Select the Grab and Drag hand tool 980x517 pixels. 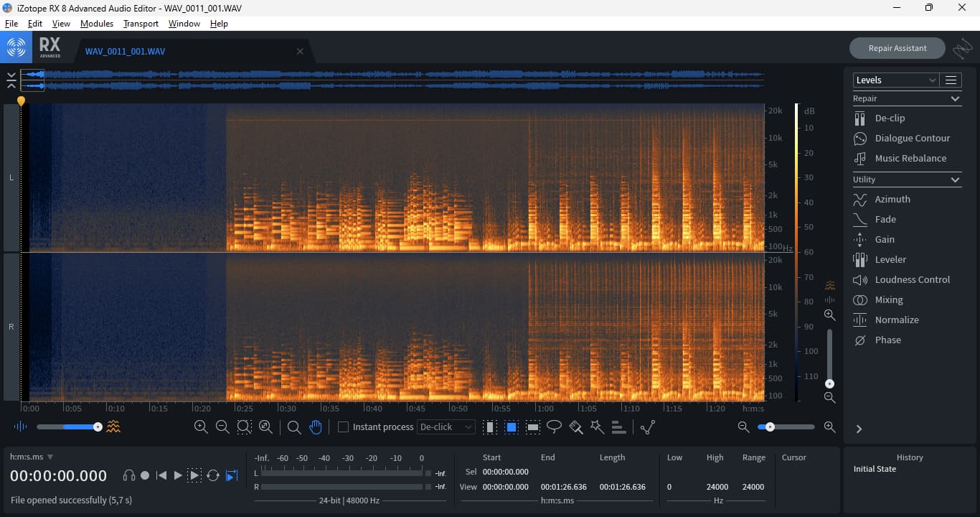[x=315, y=427]
